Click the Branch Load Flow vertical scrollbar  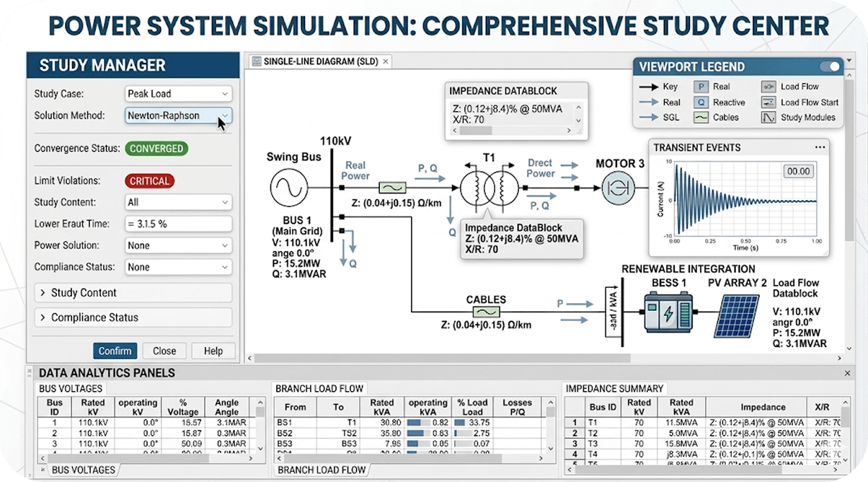[x=552, y=426]
